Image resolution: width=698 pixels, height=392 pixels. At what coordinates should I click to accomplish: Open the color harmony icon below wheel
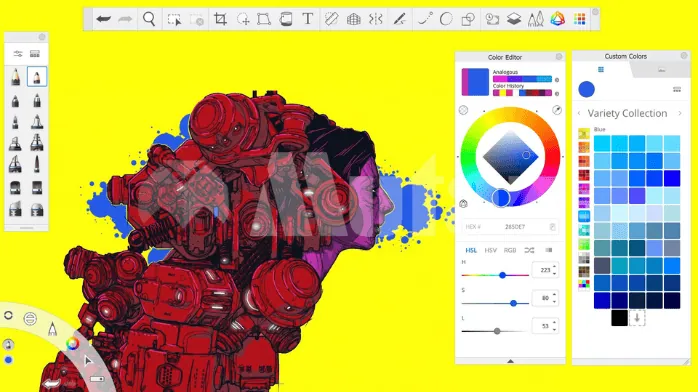click(463, 204)
